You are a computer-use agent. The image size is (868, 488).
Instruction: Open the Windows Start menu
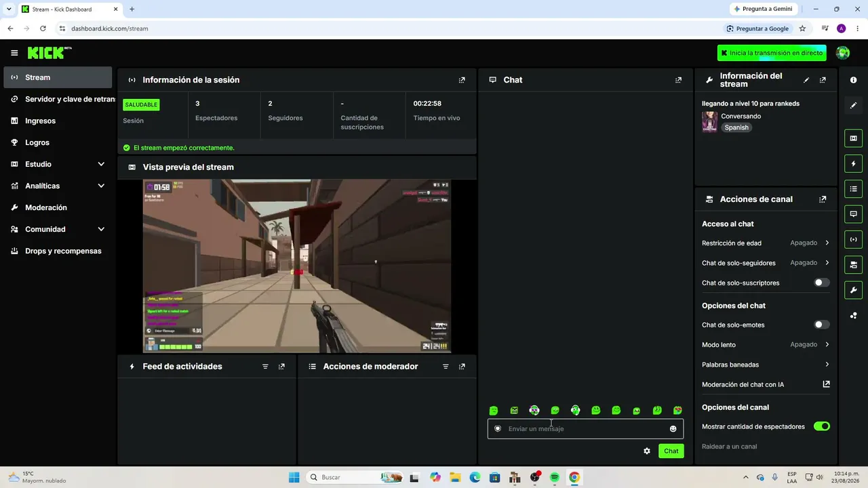(294, 477)
